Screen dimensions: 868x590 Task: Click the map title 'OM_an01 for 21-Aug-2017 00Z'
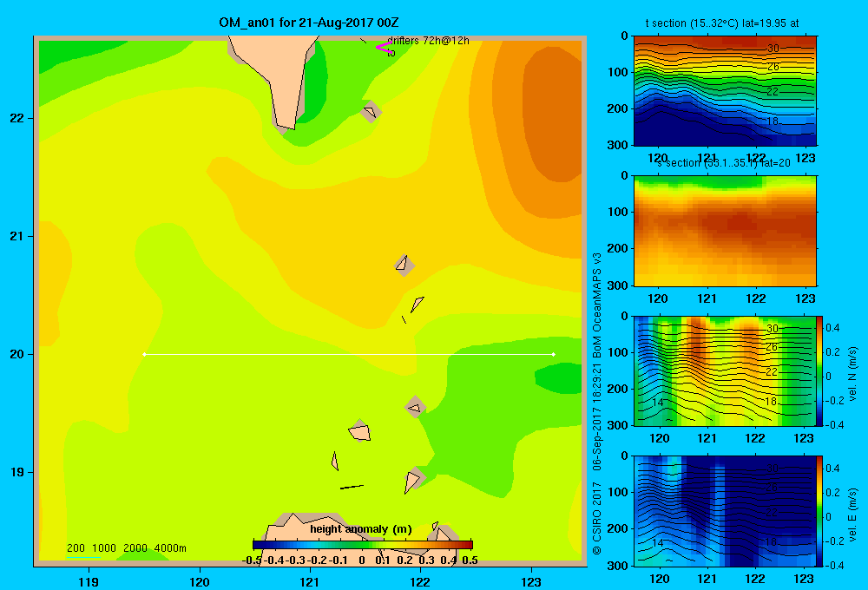coord(309,23)
